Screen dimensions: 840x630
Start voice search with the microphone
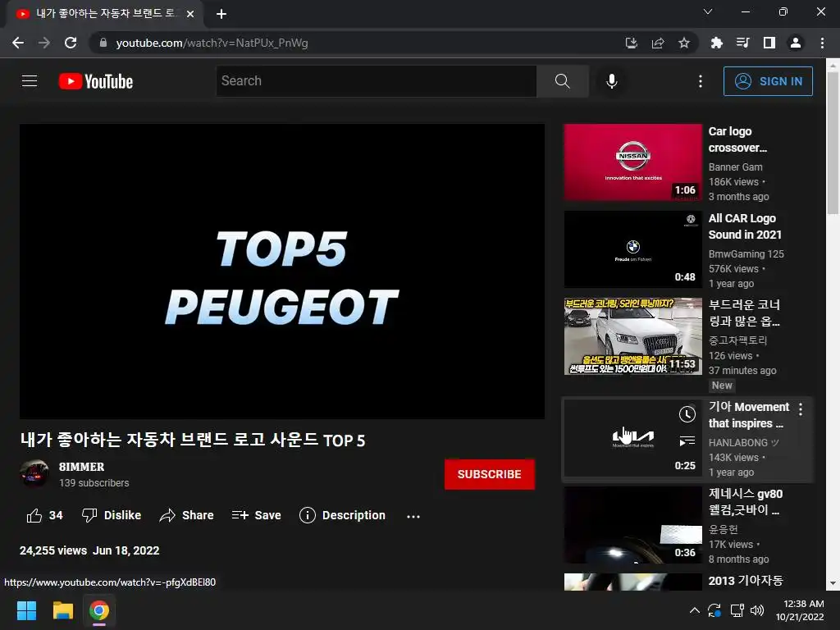(611, 81)
